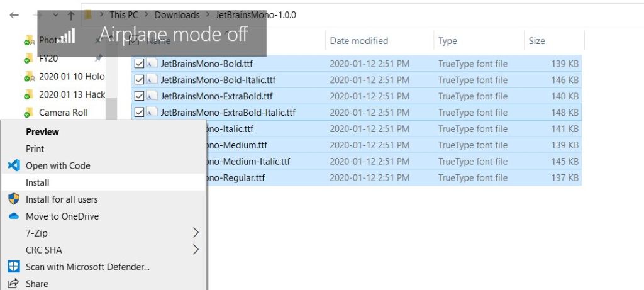Click the Microsoft Defender scan shield icon
Screen dimensions: 644x290
14,267
